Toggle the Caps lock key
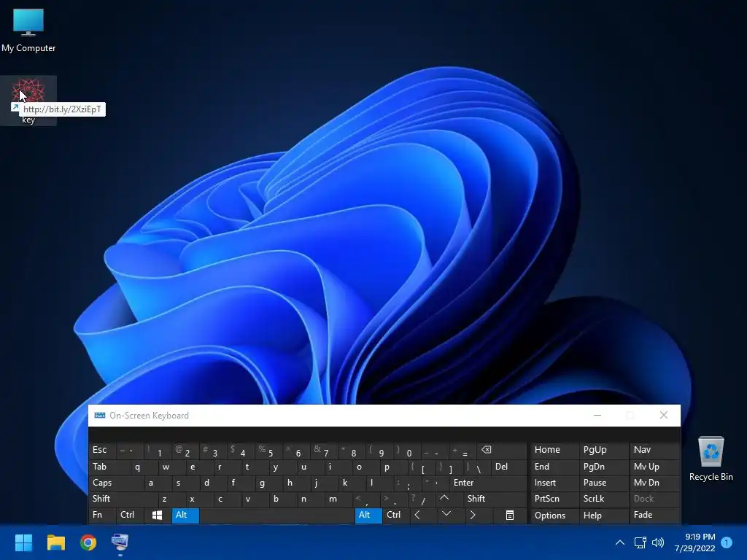Image resolution: width=747 pixels, height=560 pixels. click(116, 483)
